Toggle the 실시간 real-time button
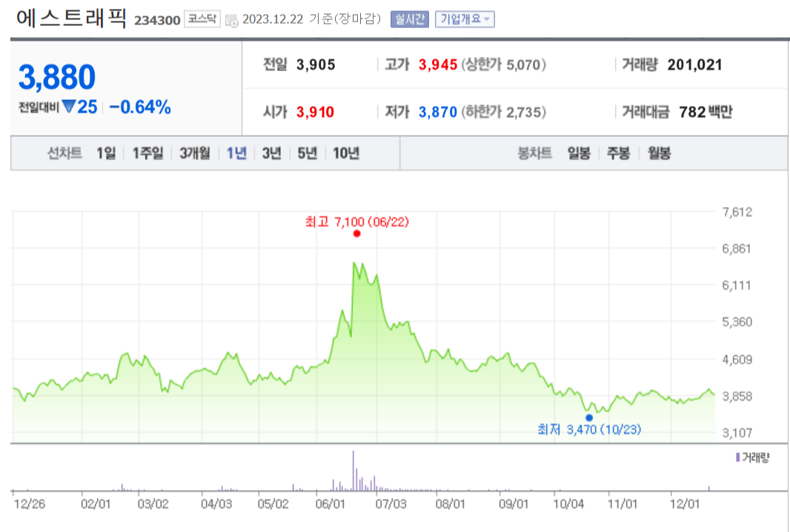 pos(410,19)
